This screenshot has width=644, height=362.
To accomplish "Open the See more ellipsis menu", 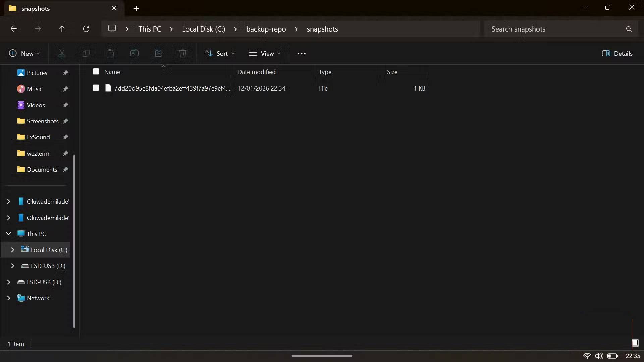I will click(301, 54).
